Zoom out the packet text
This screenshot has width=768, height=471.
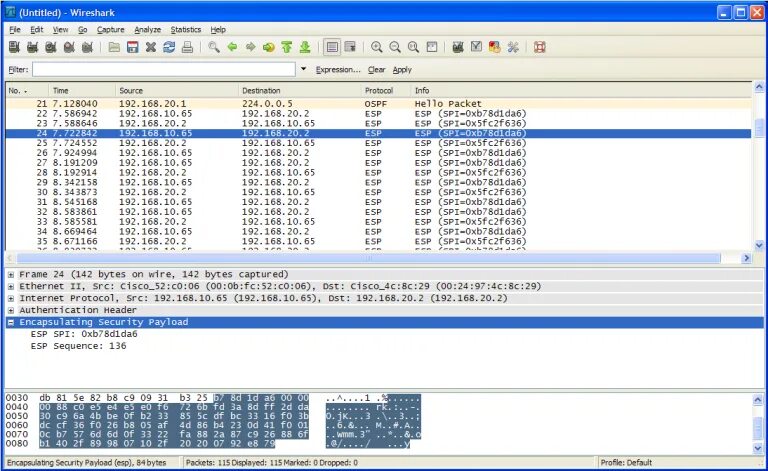click(x=395, y=47)
